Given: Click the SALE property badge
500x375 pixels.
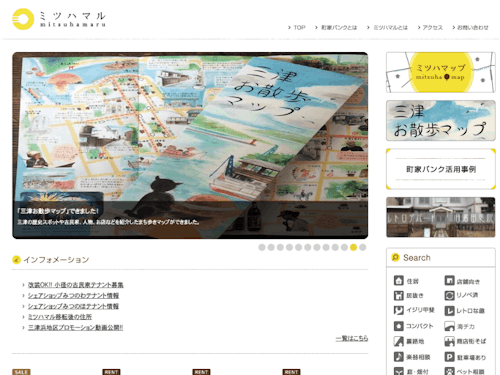Looking at the screenshot, I should (x=21, y=372).
